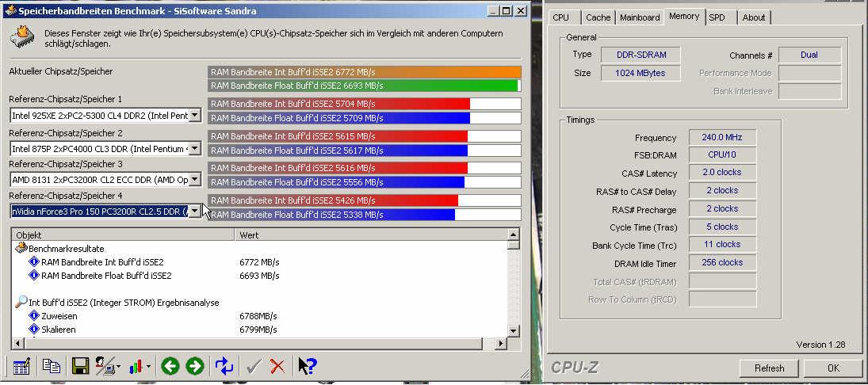Image resolution: width=868 pixels, height=385 pixels.
Task: Click horizontal scrollbar right arrow
Action: [501, 344]
